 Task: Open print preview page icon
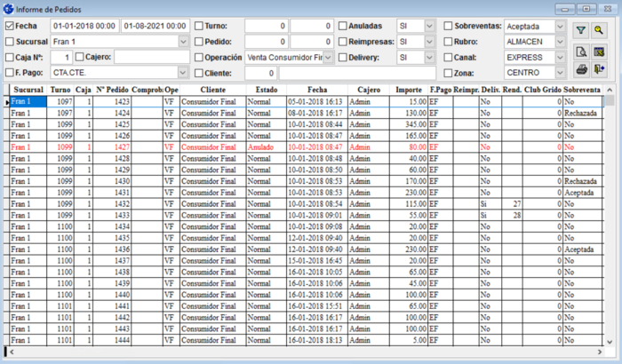click(581, 52)
